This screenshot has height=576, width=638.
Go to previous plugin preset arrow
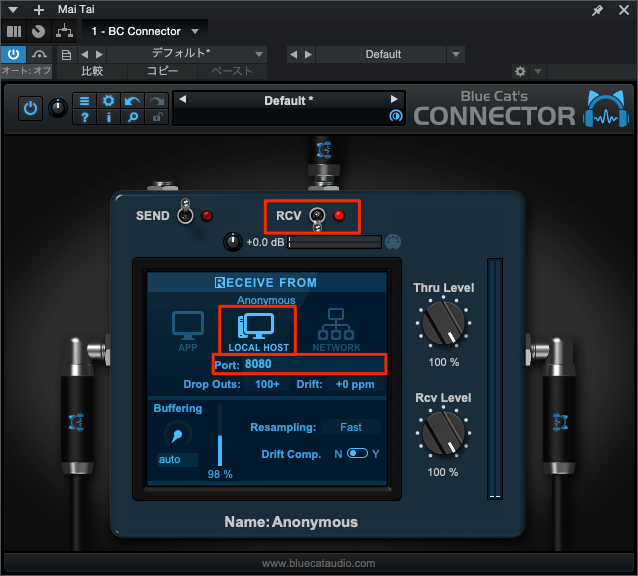pyautogui.click(x=183, y=99)
